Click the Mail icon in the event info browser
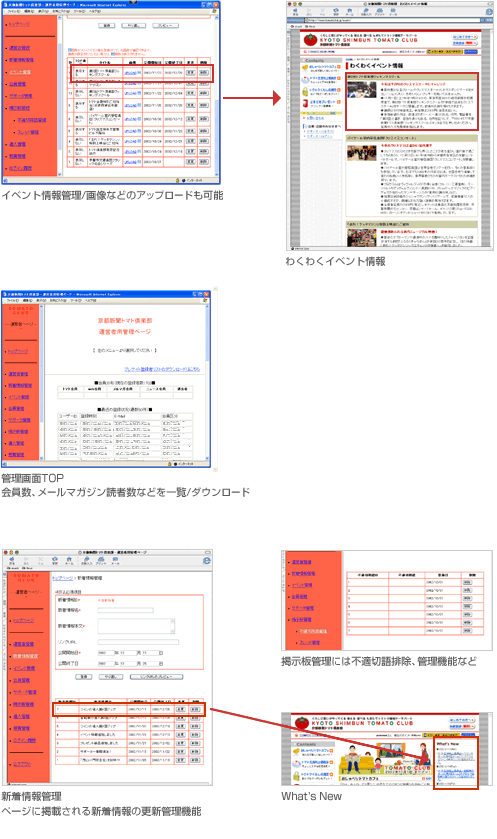497x839 pixels. (x=393, y=11)
